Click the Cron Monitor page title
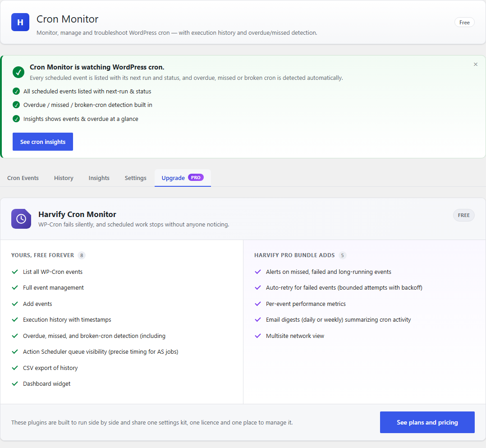 point(67,19)
